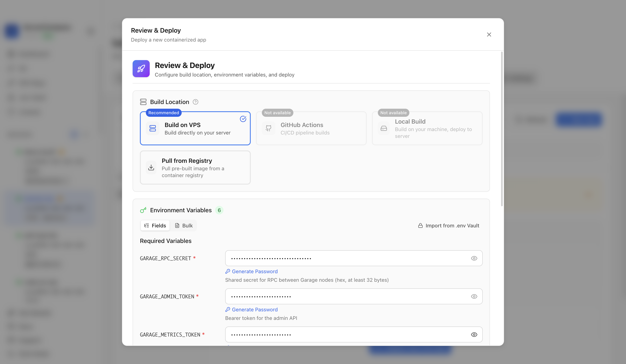Click the rocket Review & Deploy icon
Image resolution: width=626 pixels, height=364 pixels.
click(x=141, y=69)
